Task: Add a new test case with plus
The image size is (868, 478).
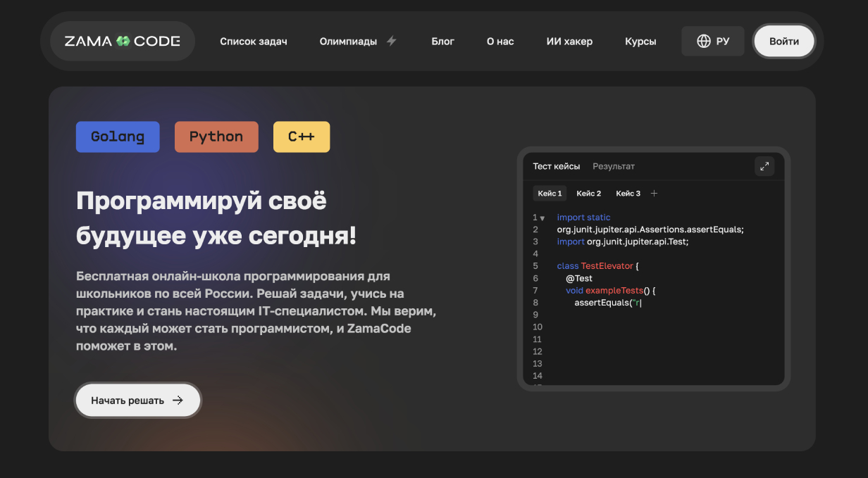Action: tap(654, 193)
